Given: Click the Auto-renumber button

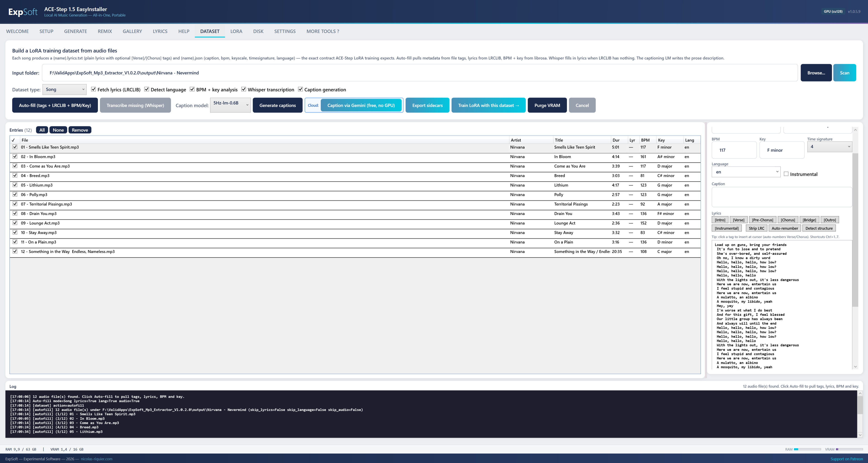Looking at the screenshot, I should pos(785,228).
